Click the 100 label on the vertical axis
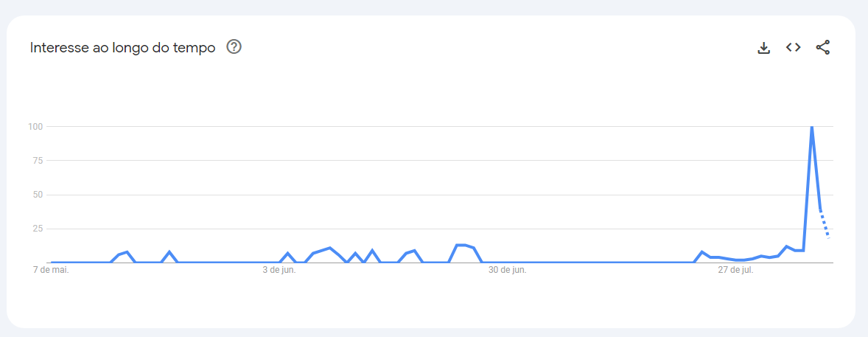The height and width of the screenshot is (337, 868). pos(35,127)
